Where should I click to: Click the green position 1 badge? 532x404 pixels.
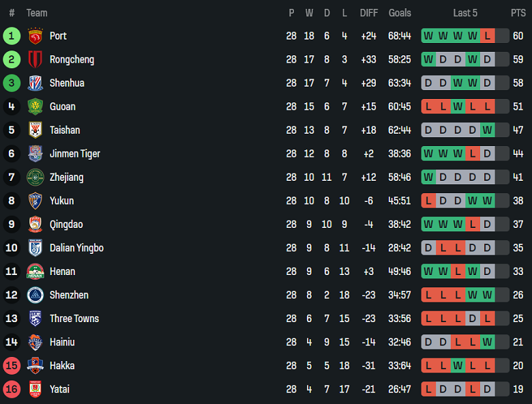point(12,36)
